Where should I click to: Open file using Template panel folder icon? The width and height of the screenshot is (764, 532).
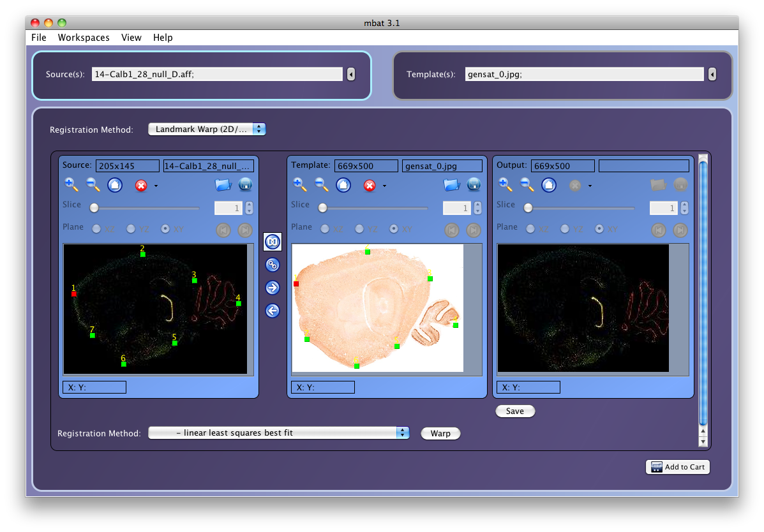[x=452, y=184]
